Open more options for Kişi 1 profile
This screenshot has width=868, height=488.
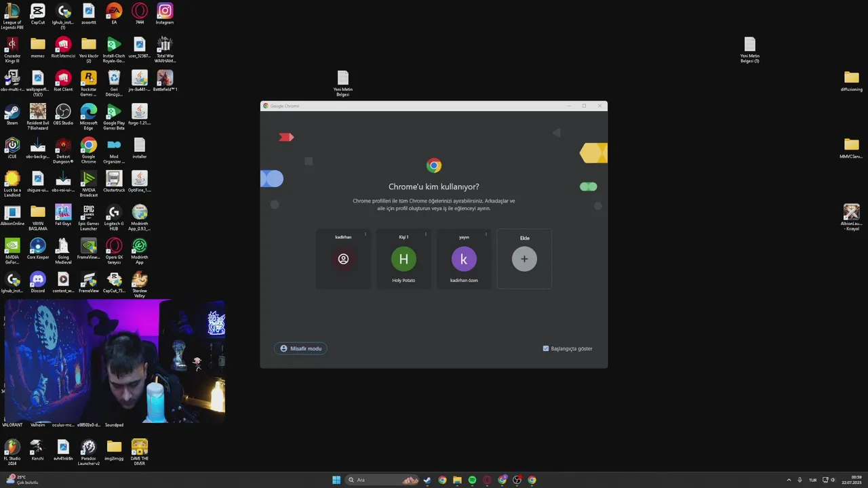[426, 235]
